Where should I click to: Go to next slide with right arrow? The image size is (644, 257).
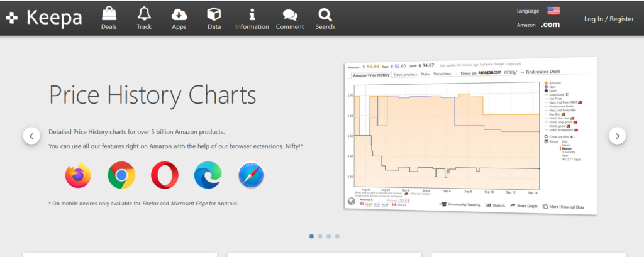pos(617,136)
